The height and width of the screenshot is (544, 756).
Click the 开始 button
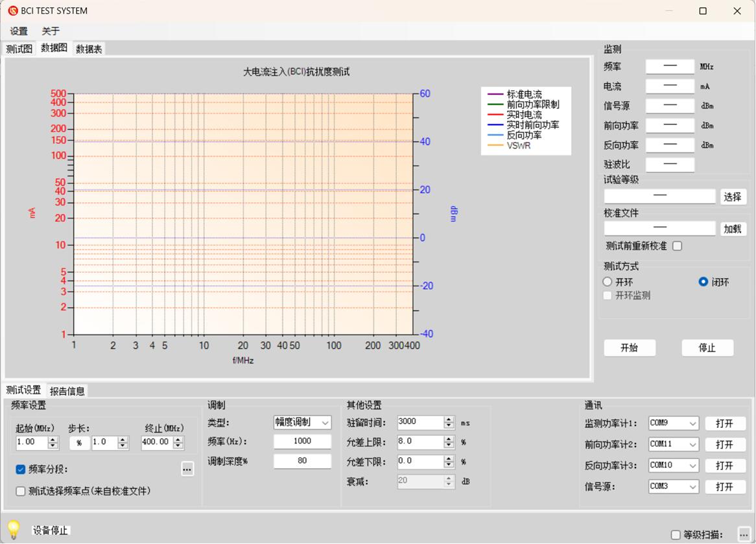pos(629,348)
